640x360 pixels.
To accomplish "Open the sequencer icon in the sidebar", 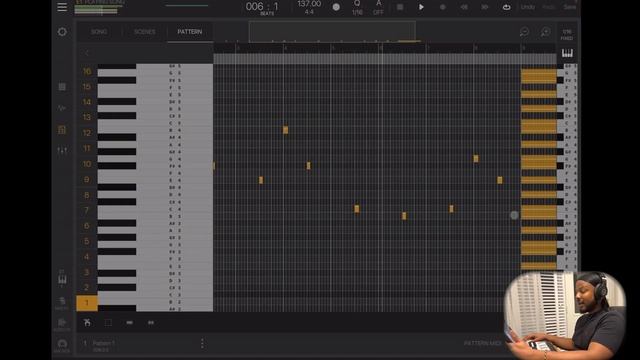I will click(x=62, y=130).
